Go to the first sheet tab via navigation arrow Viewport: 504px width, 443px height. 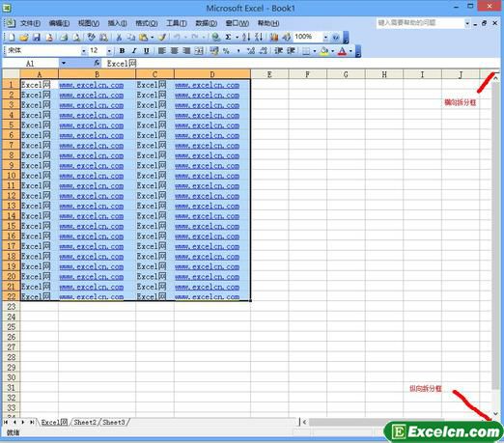pos(6,422)
